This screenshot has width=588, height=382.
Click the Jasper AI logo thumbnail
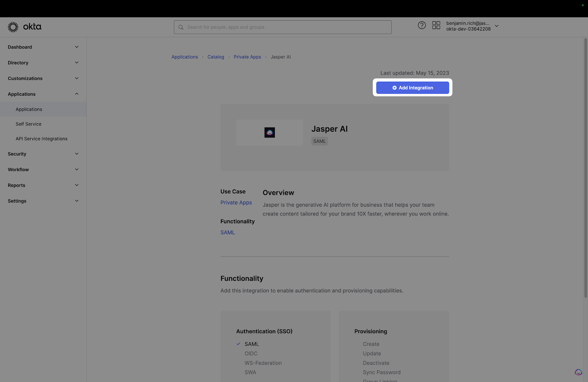coord(269,132)
